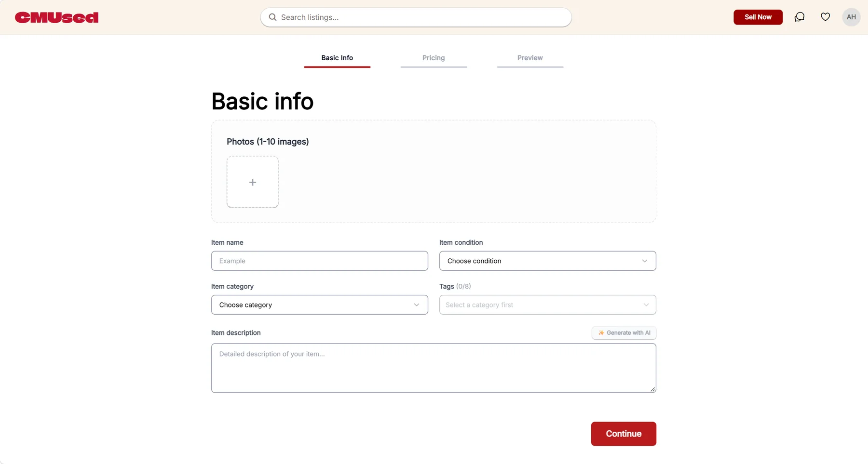This screenshot has height=464, width=868.
Task: Open the Choose condition dropdown
Action: point(548,261)
